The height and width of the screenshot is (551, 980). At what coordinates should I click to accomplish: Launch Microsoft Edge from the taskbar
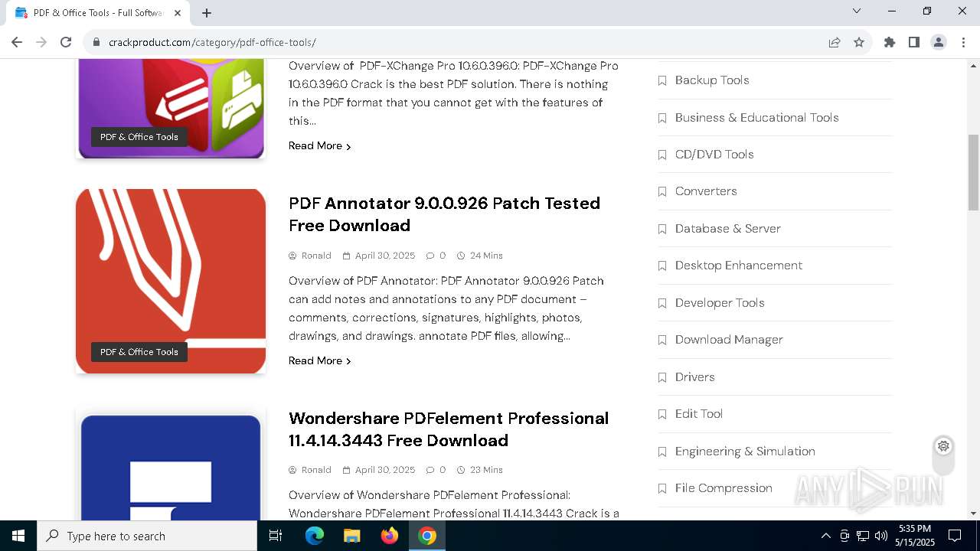tap(315, 536)
